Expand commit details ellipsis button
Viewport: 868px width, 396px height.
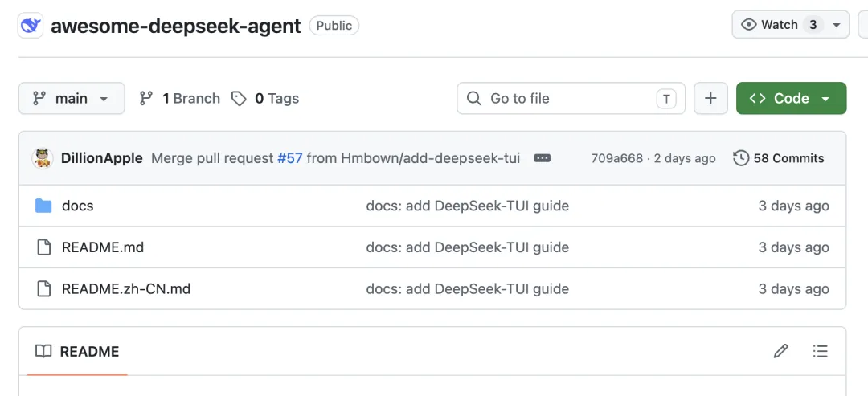tap(542, 159)
